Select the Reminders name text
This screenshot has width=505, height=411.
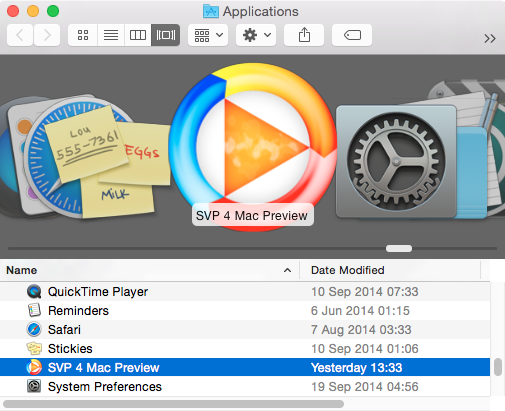[78, 311]
